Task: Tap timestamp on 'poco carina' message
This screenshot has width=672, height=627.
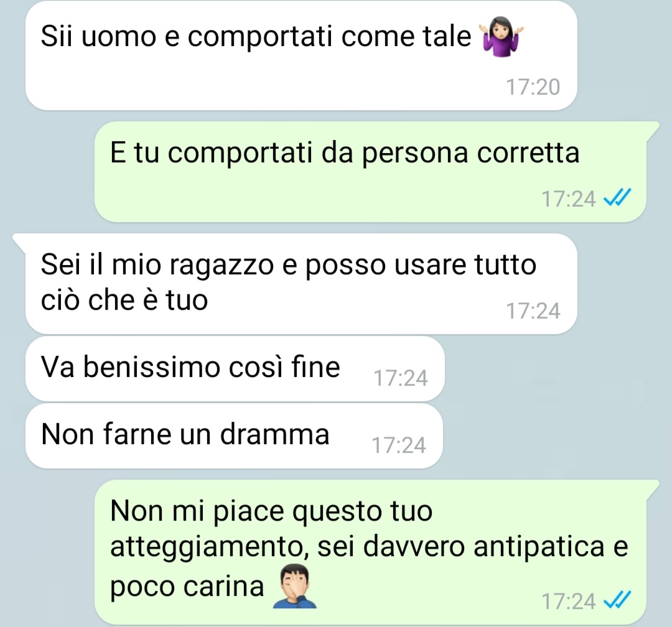Action: 569,601
